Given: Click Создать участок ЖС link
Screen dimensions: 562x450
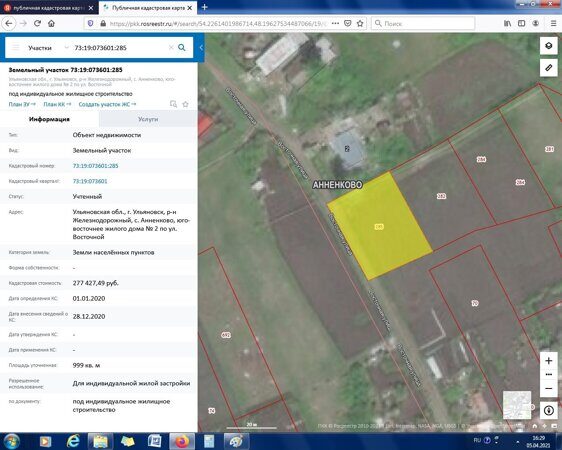Looking at the screenshot, I should pyautogui.click(x=107, y=104).
